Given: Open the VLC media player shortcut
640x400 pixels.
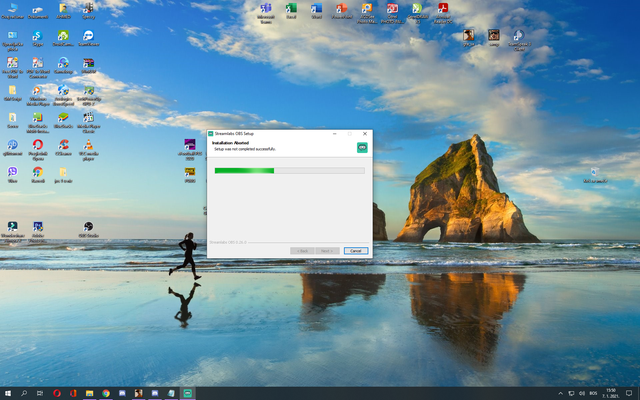Looking at the screenshot, I should click(x=89, y=150).
